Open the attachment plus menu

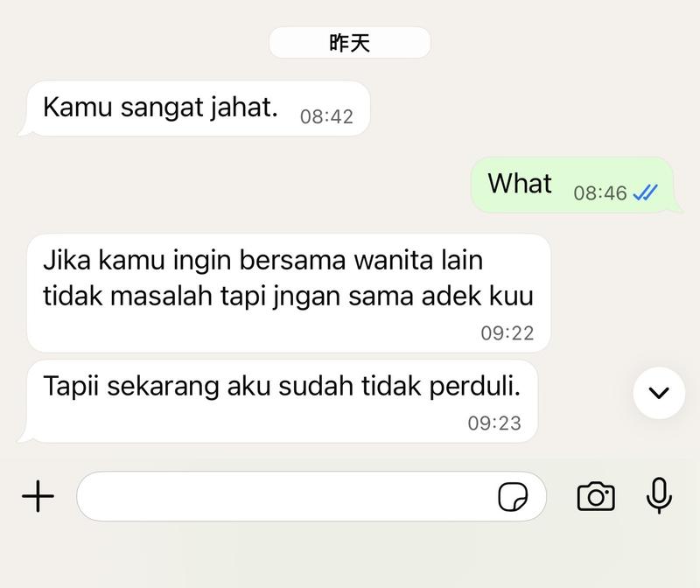pyautogui.click(x=38, y=496)
